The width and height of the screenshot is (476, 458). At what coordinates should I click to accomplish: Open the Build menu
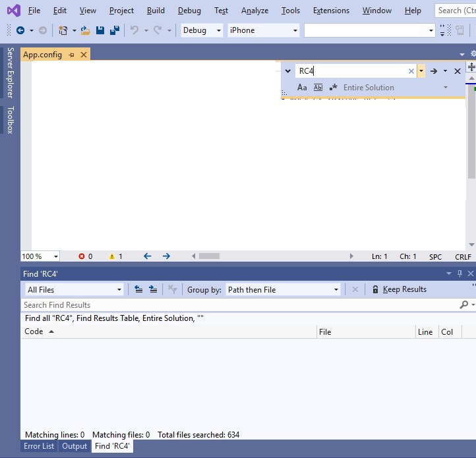tap(156, 11)
